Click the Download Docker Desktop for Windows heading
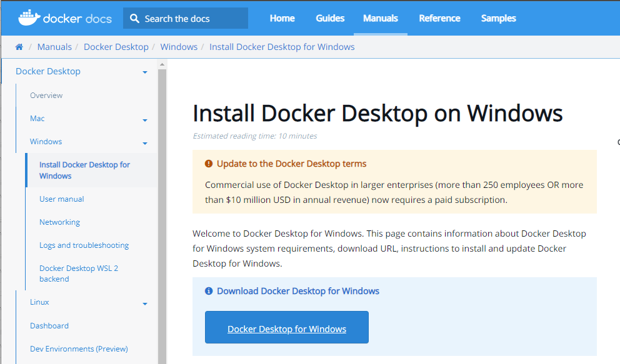 (x=298, y=291)
